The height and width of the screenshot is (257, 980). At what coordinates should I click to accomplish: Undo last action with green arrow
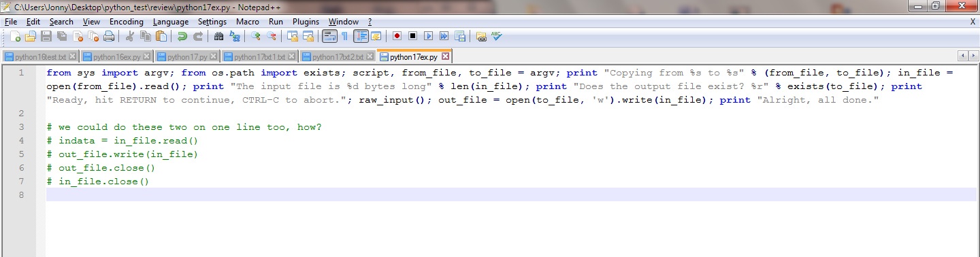click(182, 36)
